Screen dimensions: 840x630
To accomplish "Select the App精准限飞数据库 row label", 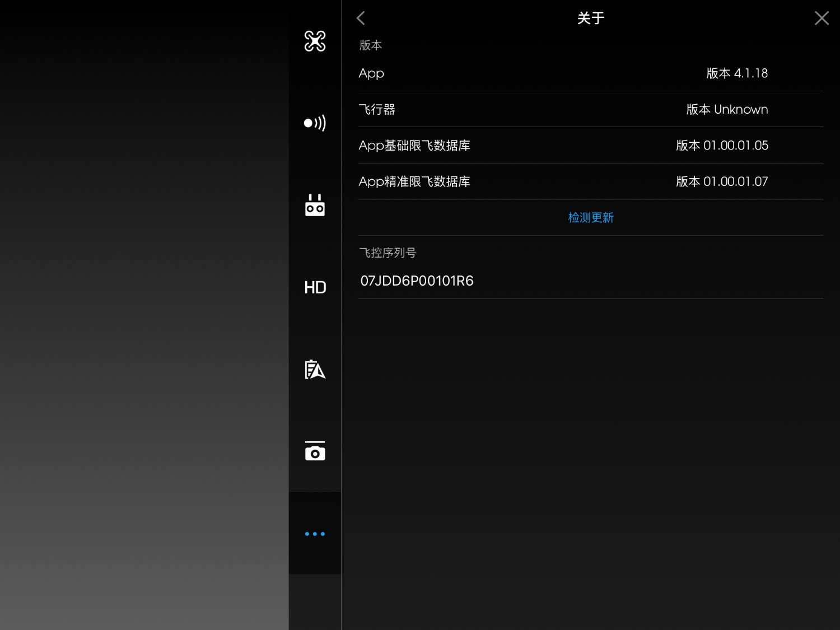I will tap(414, 181).
